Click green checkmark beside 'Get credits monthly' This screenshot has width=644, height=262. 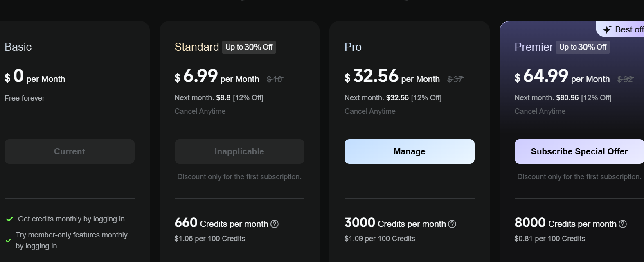pos(9,219)
